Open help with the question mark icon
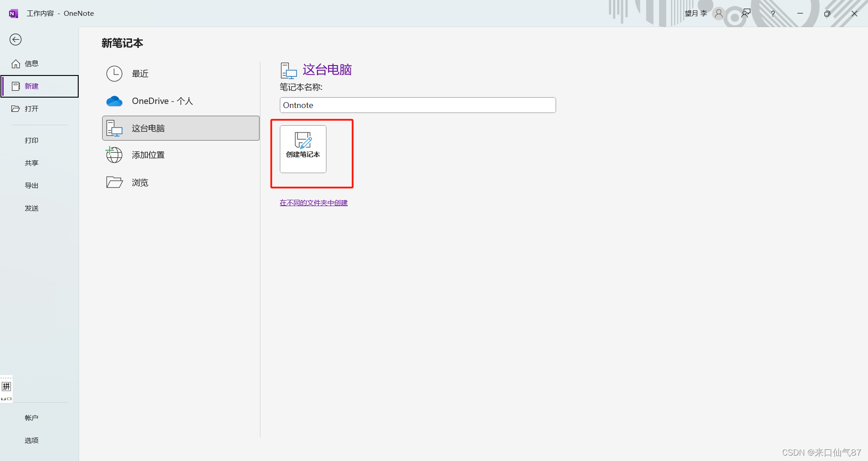 pos(773,14)
